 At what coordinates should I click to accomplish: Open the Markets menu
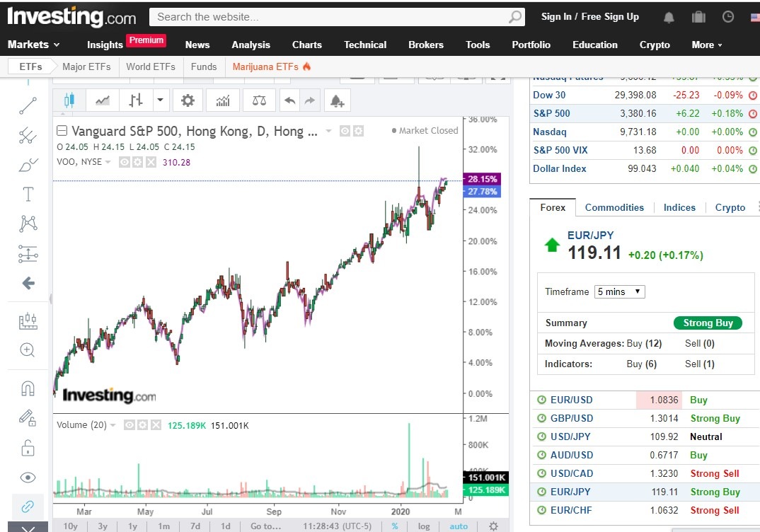pyautogui.click(x=33, y=45)
